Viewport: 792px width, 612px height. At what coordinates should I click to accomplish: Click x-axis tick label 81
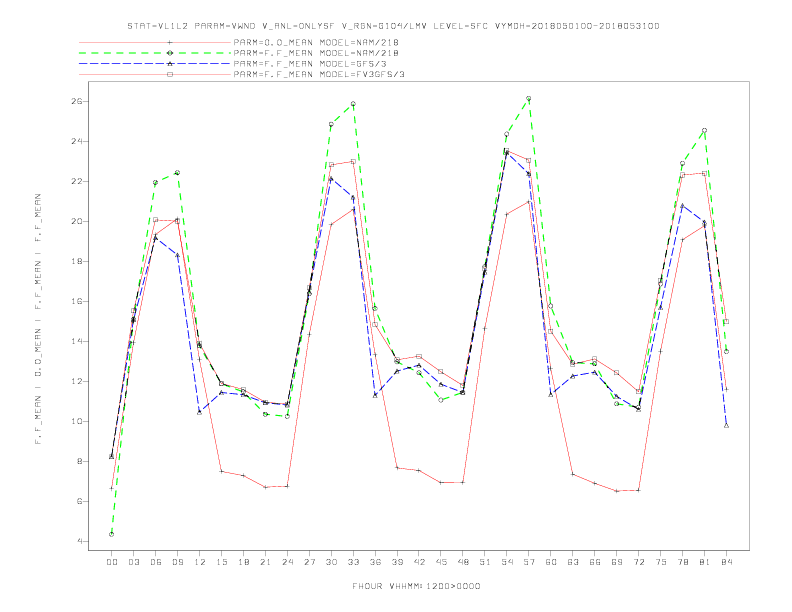pyautogui.click(x=705, y=562)
